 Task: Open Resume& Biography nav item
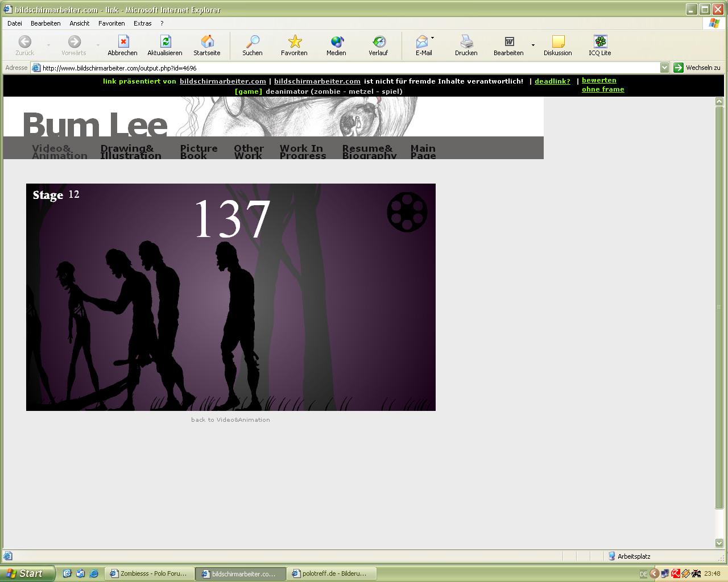[x=369, y=152]
